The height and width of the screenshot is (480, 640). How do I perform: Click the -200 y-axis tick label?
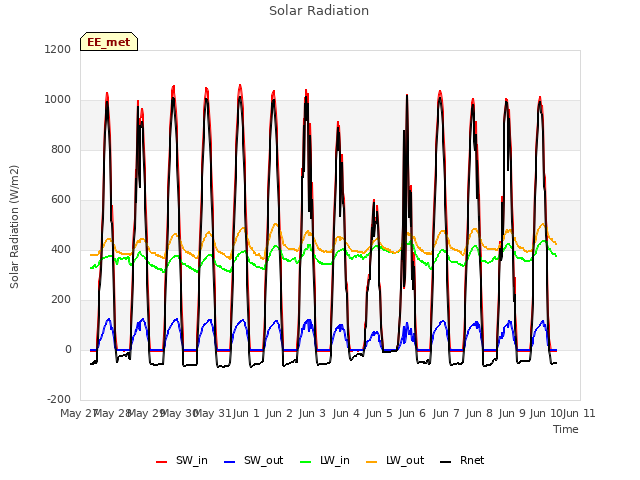(x=59, y=399)
